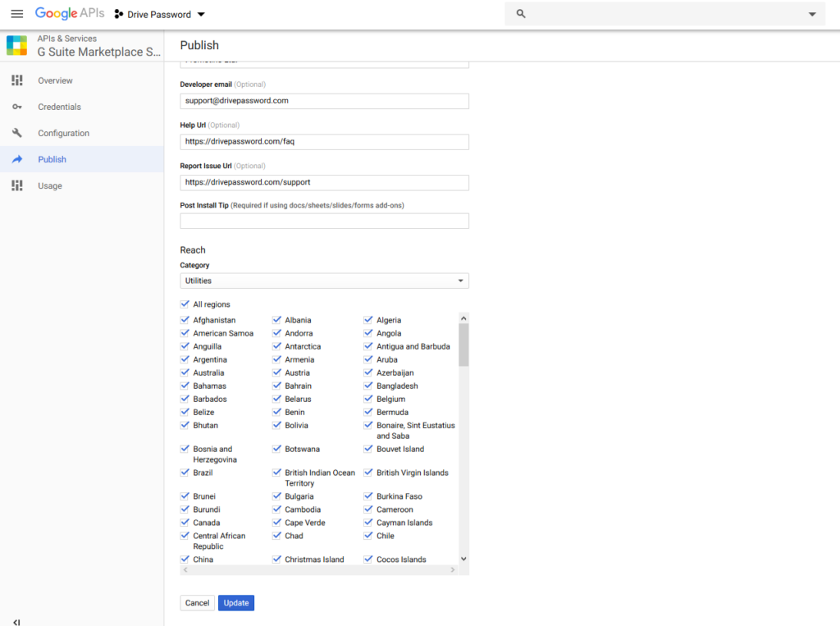Click the empty Post Install Tip field

pyautogui.click(x=324, y=221)
